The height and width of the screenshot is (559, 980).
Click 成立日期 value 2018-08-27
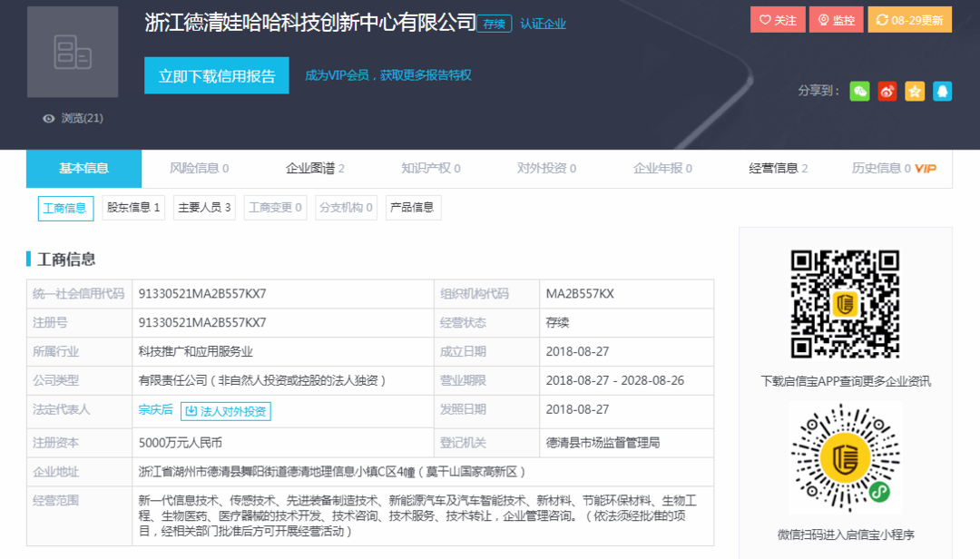click(x=577, y=351)
